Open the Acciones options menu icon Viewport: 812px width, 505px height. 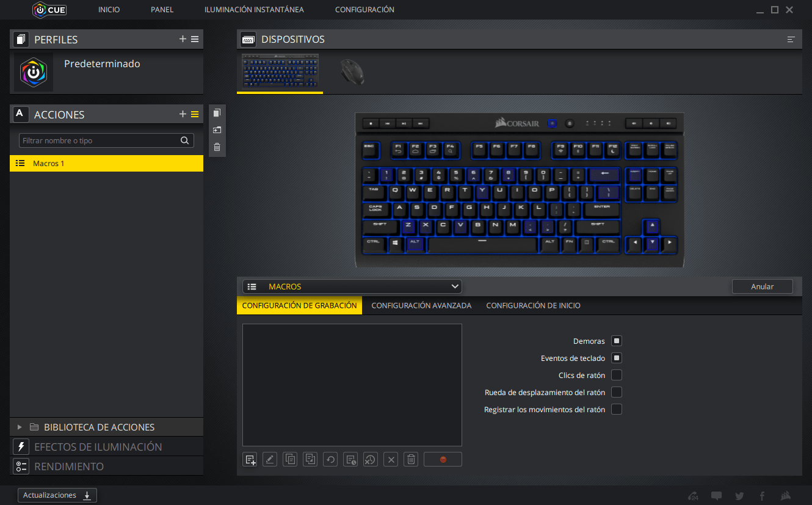[195, 114]
